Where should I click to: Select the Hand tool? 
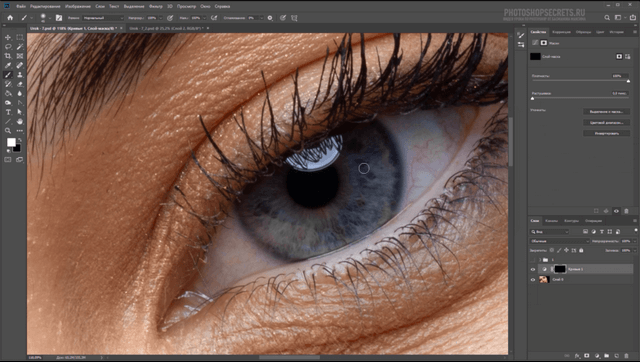tap(20, 122)
